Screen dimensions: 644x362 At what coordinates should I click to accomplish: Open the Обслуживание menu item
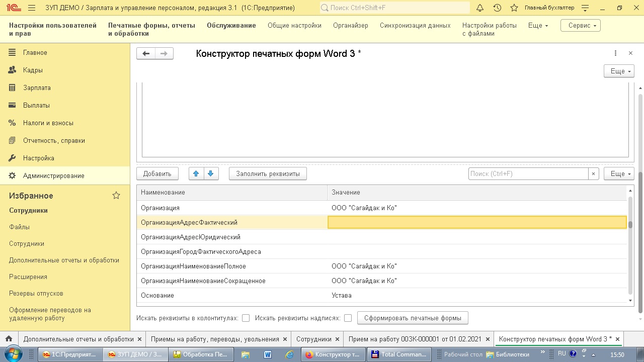click(x=231, y=25)
